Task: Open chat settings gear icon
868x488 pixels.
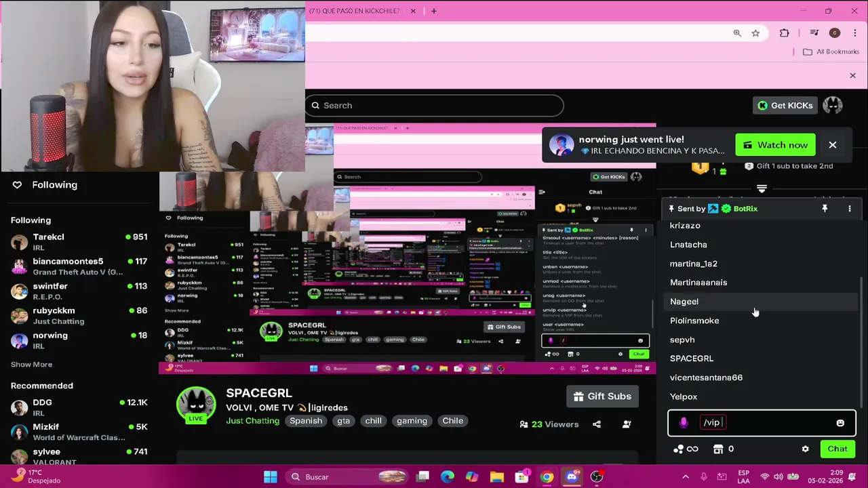Action: click(x=805, y=449)
